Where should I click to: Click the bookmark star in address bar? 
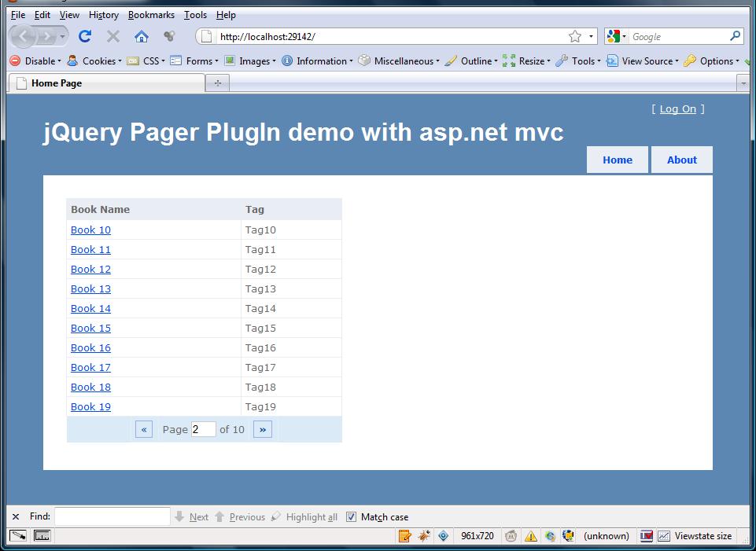coord(575,36)
